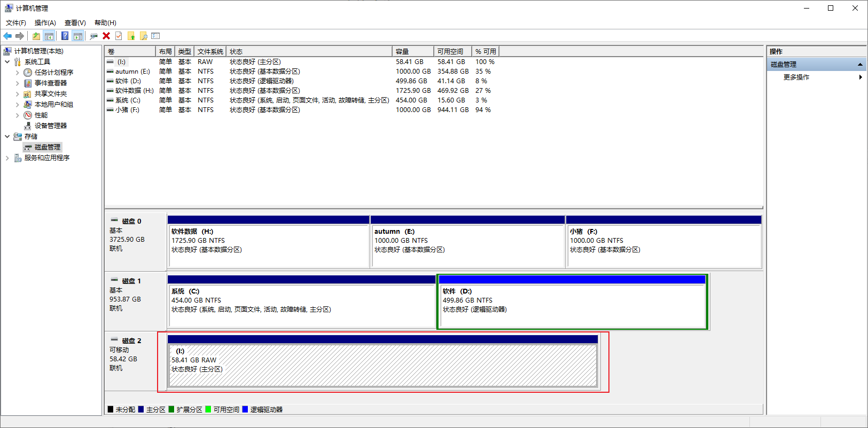
Task: Click the dark blue 主分区 legend swatch
Action: tap(141, 409)
